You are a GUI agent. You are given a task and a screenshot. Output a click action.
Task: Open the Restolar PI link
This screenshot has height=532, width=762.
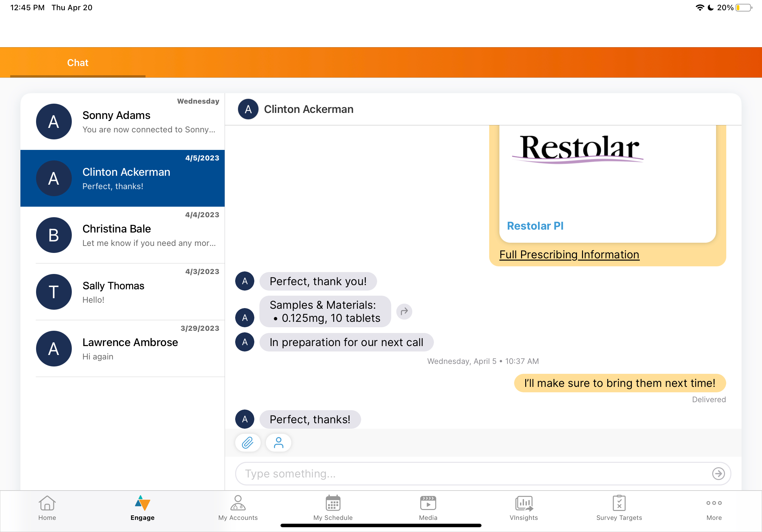tap(535, 226)
